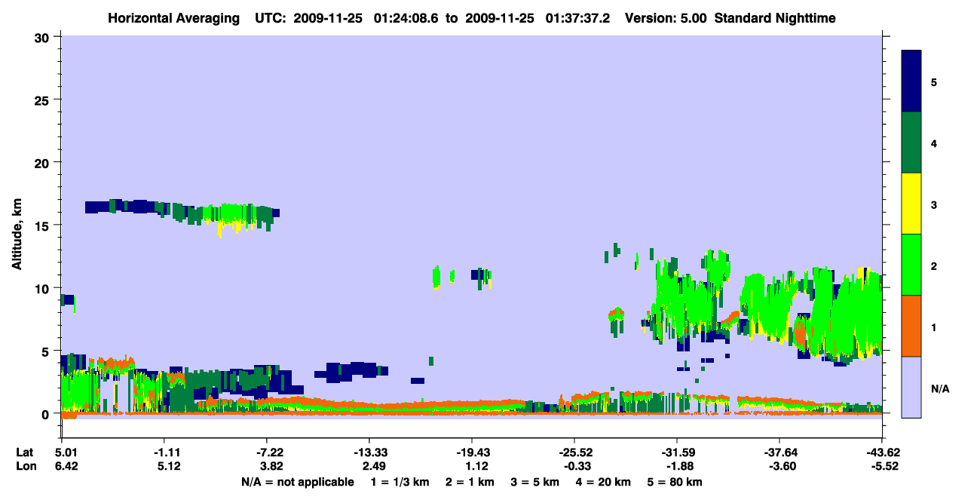
Task: Click the 'Lon' row label
Action: [26, 466]
